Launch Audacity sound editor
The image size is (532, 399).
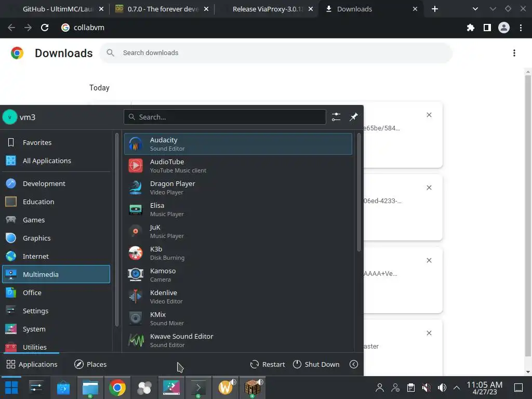click(x=238, y=144)
